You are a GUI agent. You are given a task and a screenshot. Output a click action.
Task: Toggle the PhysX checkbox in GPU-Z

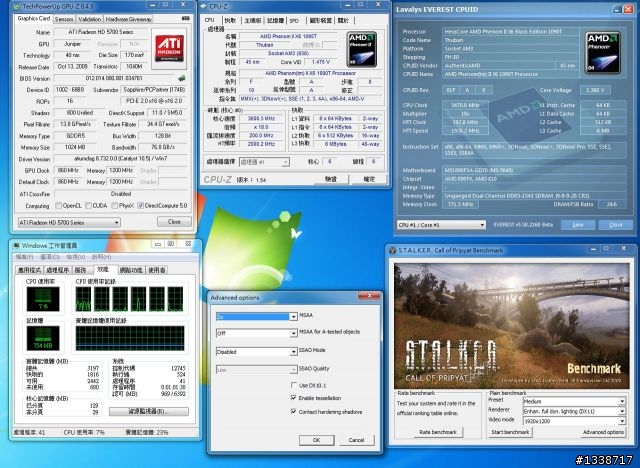(115, 206)
